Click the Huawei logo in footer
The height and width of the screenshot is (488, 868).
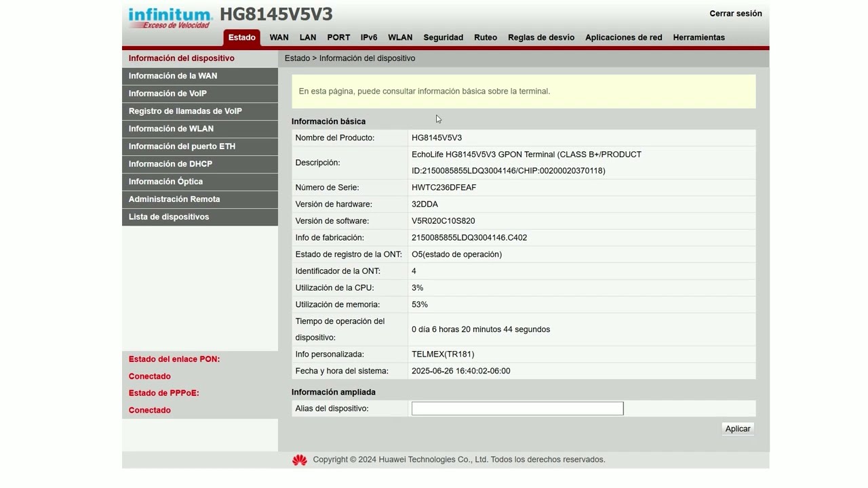point(300,460)
